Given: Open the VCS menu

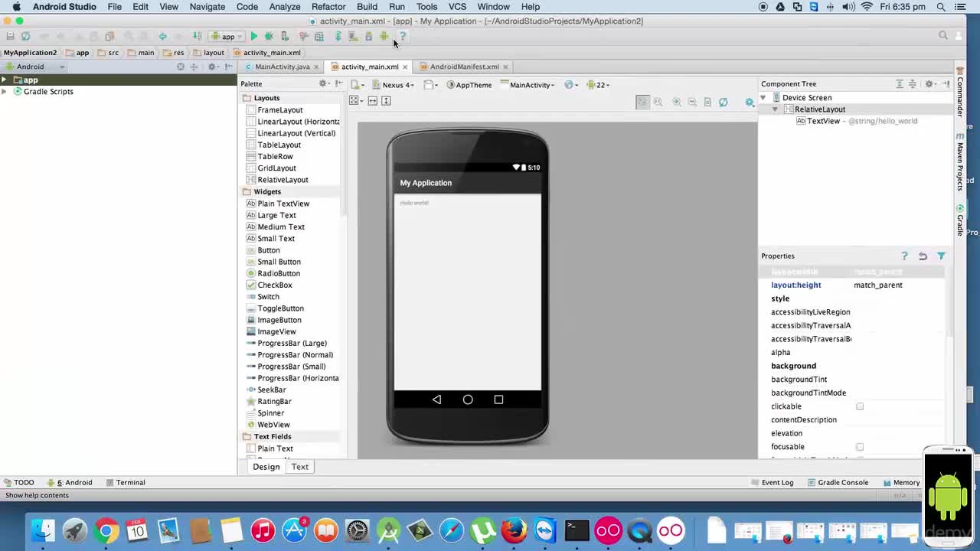Looking at the screenshot, I should [x=457, y=6].
